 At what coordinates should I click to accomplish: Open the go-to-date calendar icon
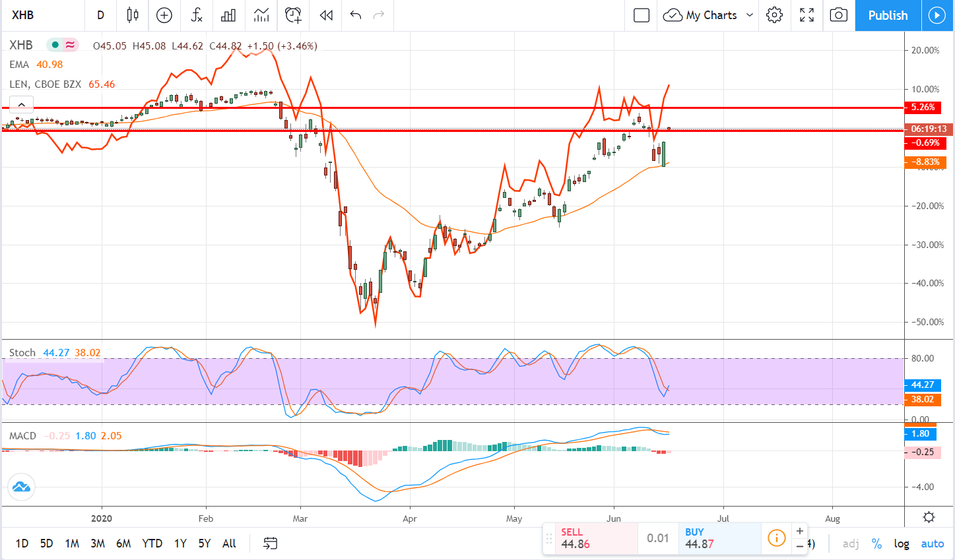tap(270, 544)
